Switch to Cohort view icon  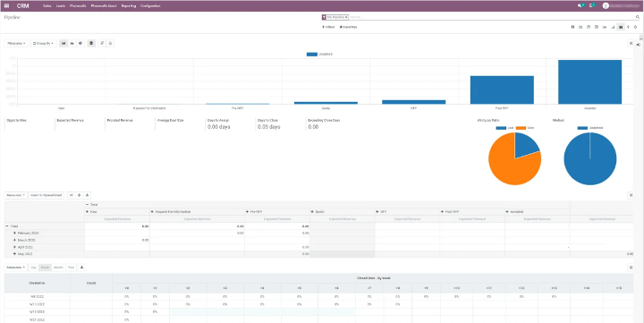(x=613, y=27)
